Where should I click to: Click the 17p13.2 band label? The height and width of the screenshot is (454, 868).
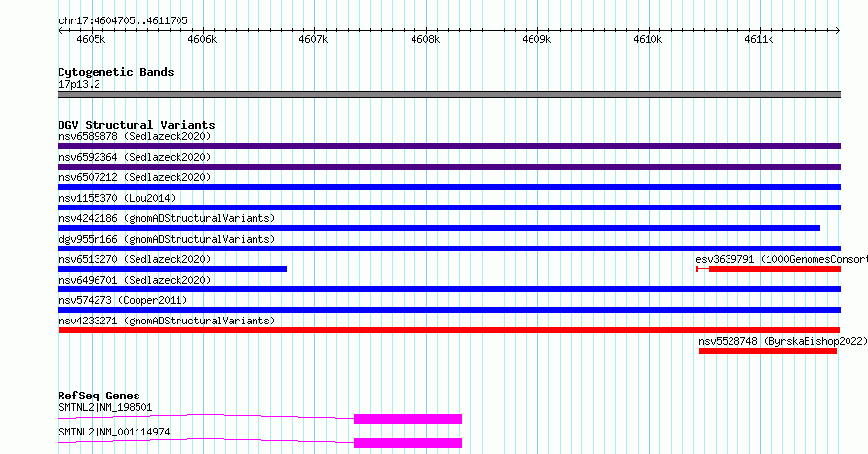point(79,84)
